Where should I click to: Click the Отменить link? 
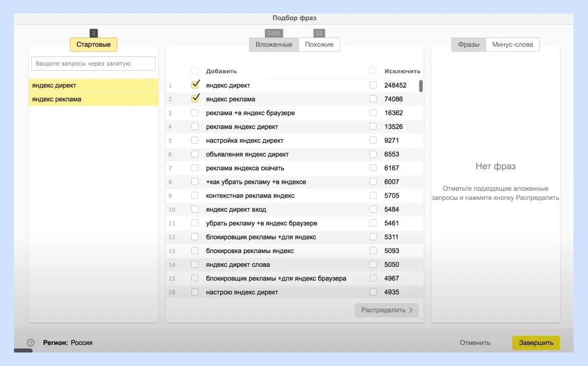(x=475, y=343)
